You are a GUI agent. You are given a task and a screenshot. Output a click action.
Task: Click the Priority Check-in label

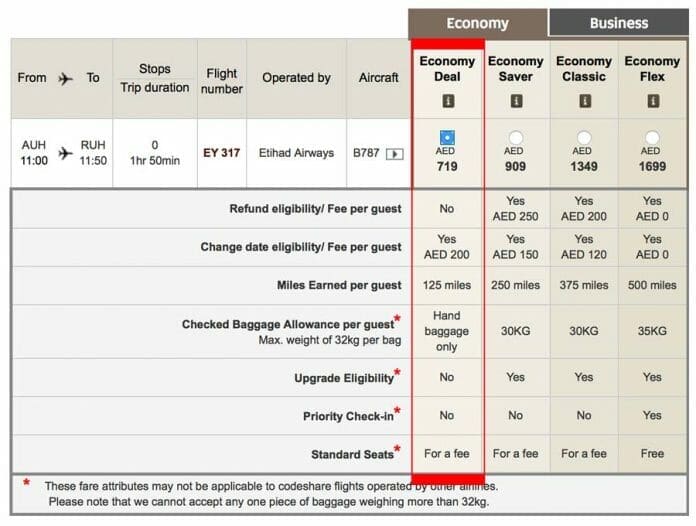point(348,416)
